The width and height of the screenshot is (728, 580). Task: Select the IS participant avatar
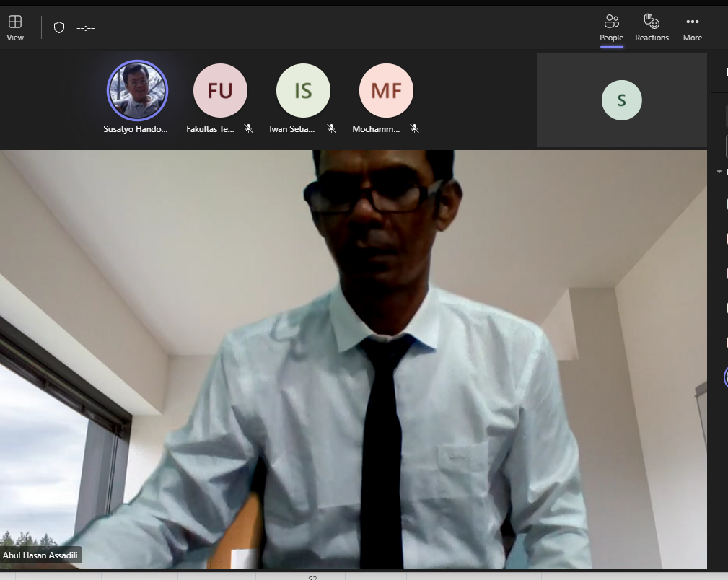303,90
